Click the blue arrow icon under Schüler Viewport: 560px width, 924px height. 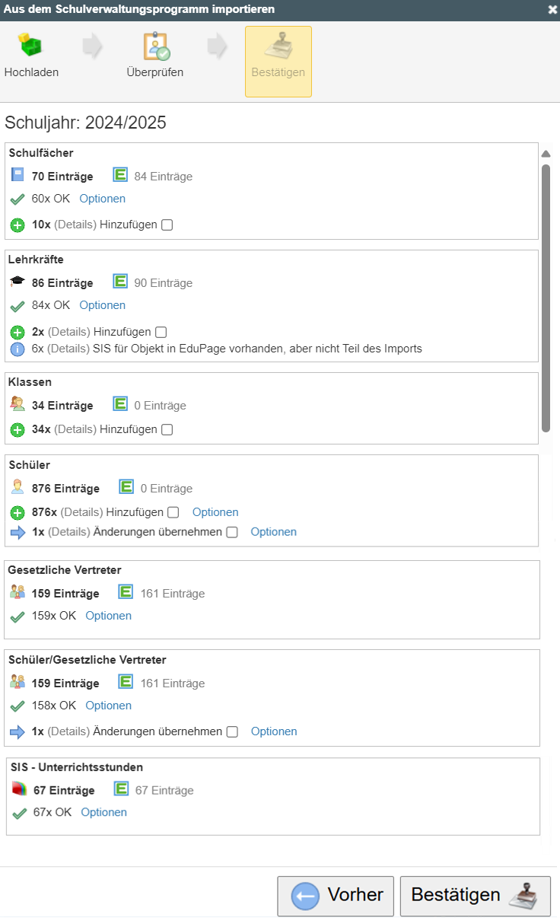[x=17, y=532]
